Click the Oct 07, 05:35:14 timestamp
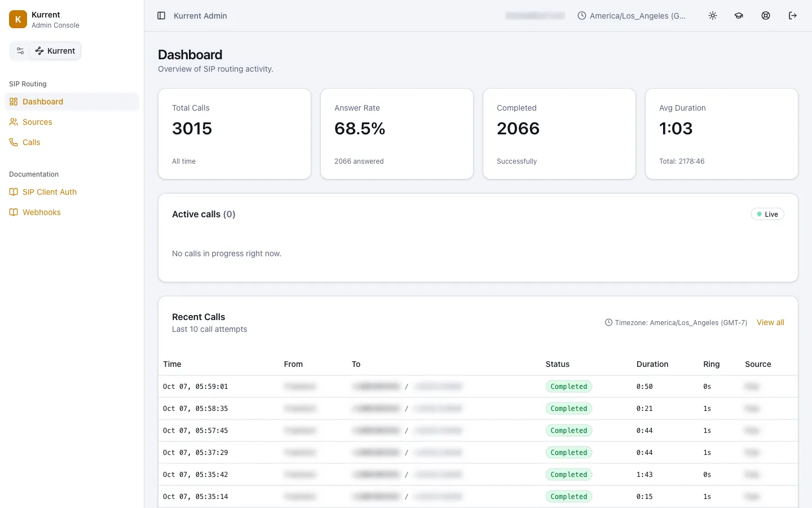 pos(196,497)
